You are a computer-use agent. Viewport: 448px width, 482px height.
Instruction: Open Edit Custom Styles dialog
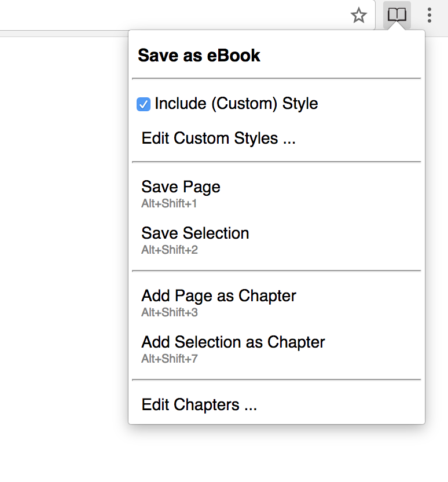(218, 138)
